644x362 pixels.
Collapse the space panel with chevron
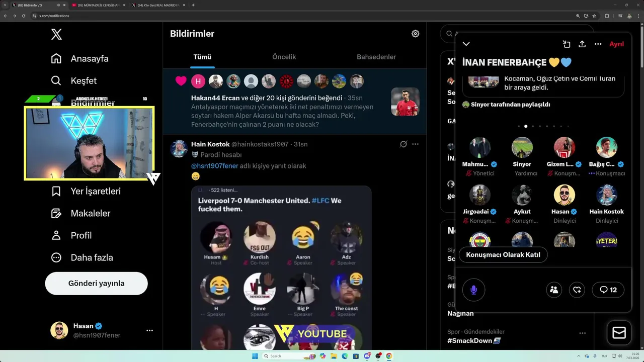(466, 44)
